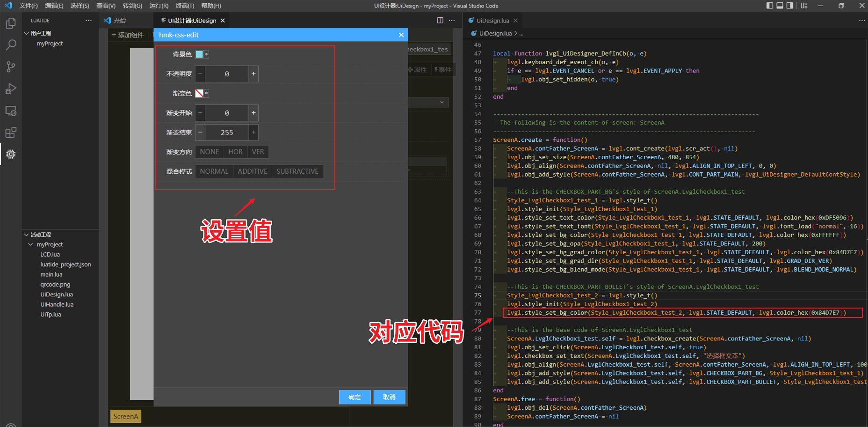This screenshot has width=868, height=427.
Task: Click the split editor icon
Action: click(x=440, y=21)
